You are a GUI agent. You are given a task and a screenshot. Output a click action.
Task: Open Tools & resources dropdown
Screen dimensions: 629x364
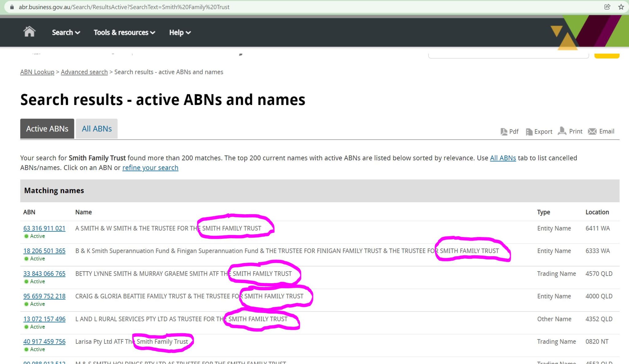coord(124,33)
